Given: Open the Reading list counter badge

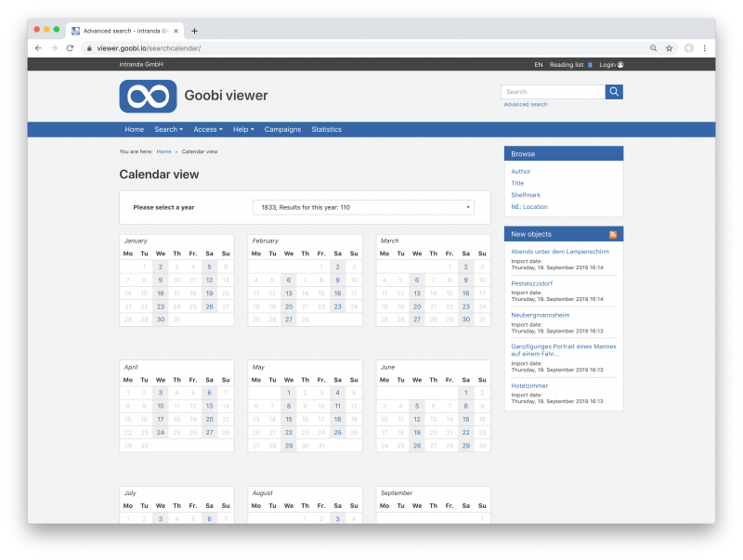Looking at the screenshot, I should (588, 65).
